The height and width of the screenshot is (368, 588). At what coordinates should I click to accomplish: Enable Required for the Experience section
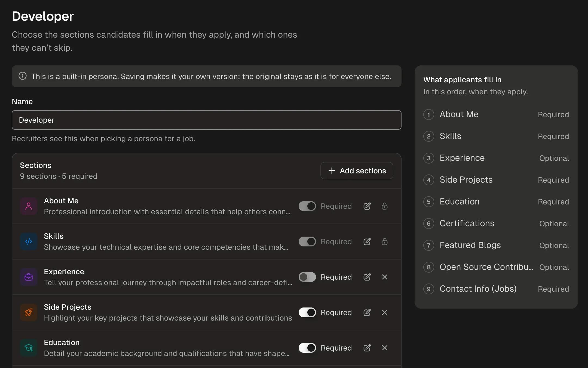307,277
